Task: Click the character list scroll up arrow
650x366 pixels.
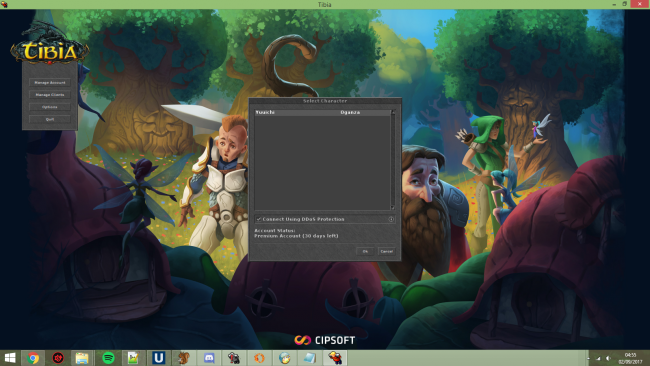Action: 393,112
